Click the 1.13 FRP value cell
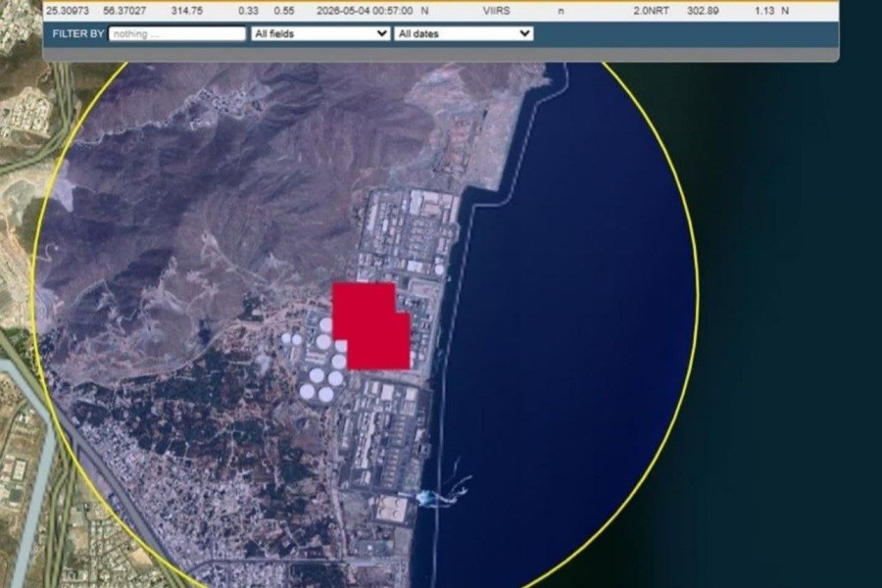This screenshot has width=882, height=588. [x=764, y=11]
